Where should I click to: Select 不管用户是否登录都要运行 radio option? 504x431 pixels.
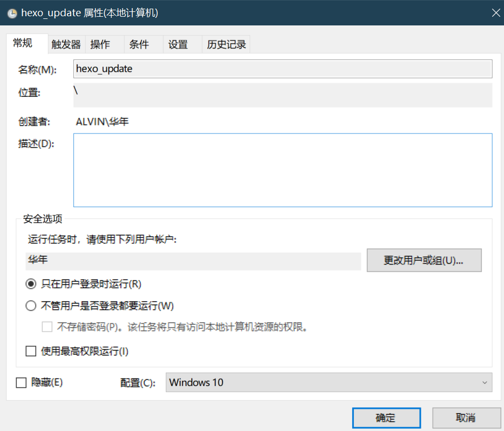31,306
